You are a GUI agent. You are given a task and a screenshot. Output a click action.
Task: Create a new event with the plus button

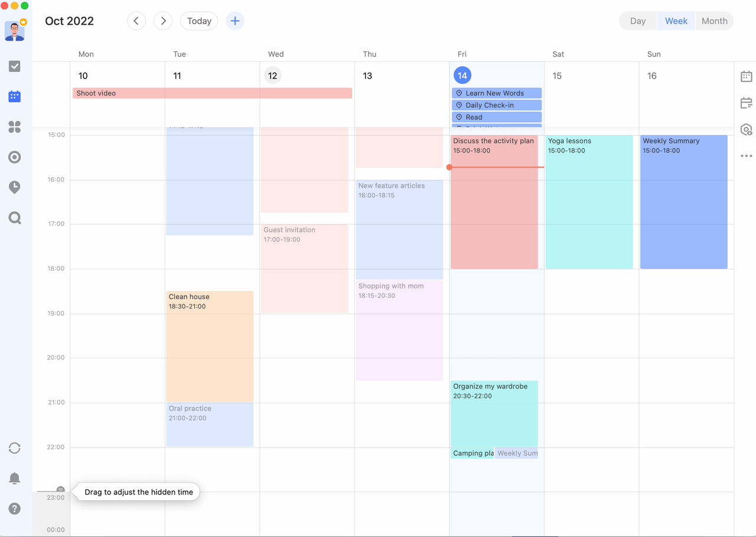(234, 21)
